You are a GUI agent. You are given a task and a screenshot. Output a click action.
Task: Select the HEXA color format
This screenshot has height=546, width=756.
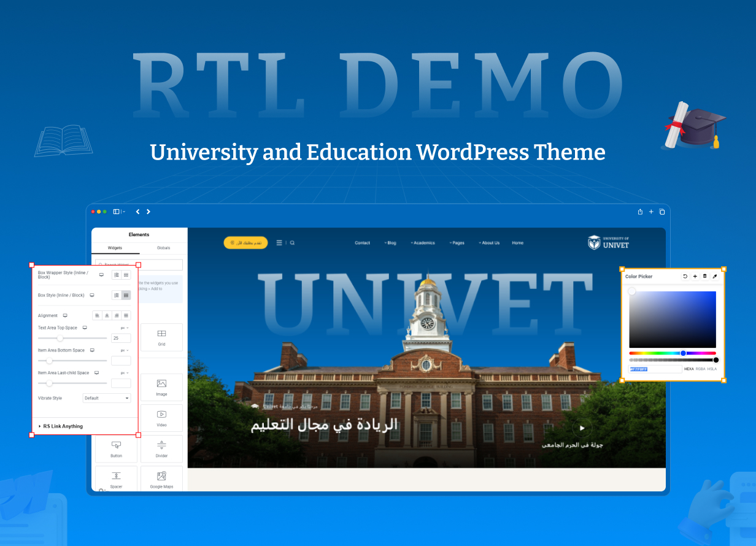688,369
